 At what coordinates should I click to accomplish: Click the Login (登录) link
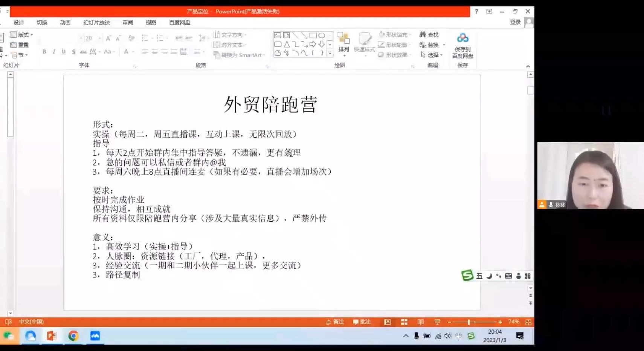pos(515,22)
